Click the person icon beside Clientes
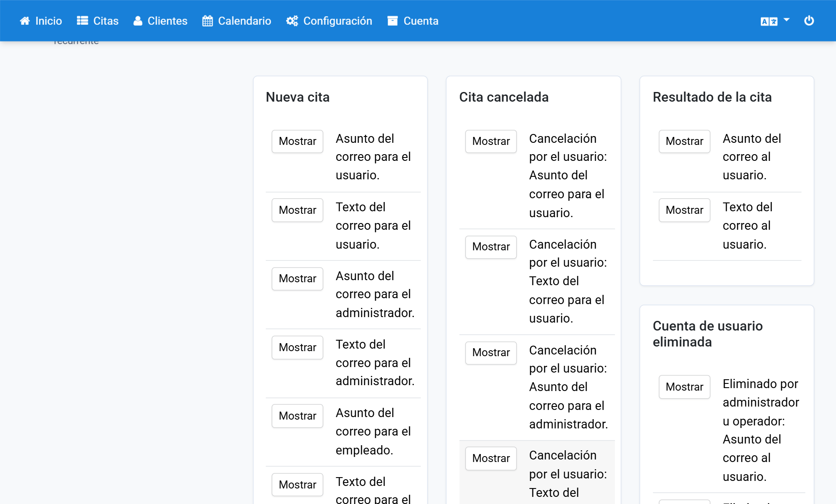The width and height of the screenshot is (836, 504). coord(138,21)
